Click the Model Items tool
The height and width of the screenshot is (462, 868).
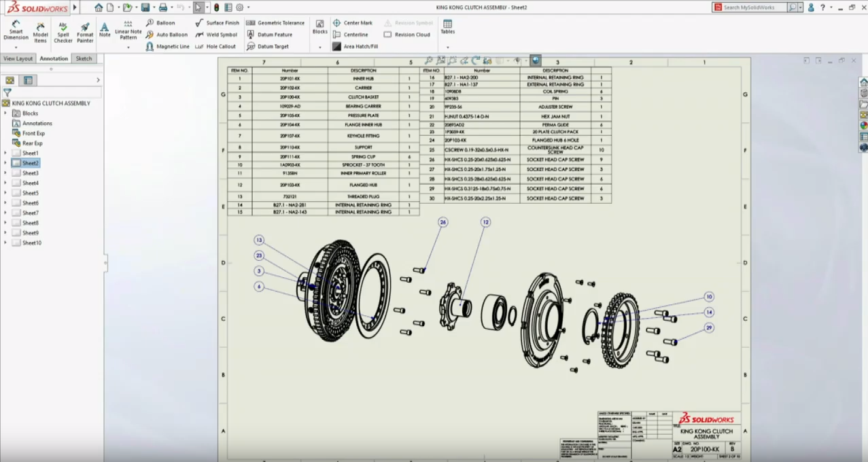(x=41, y=32)
